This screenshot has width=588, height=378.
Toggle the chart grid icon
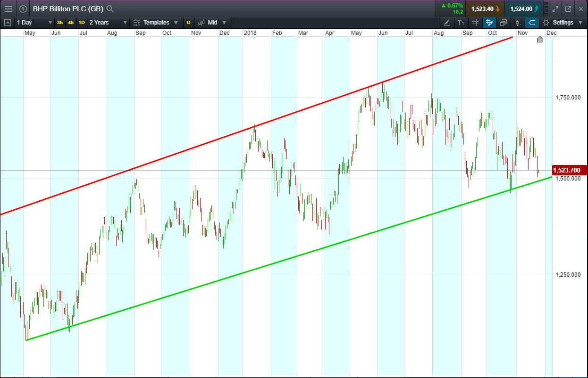pyautogui.click(x=475, y=22)
